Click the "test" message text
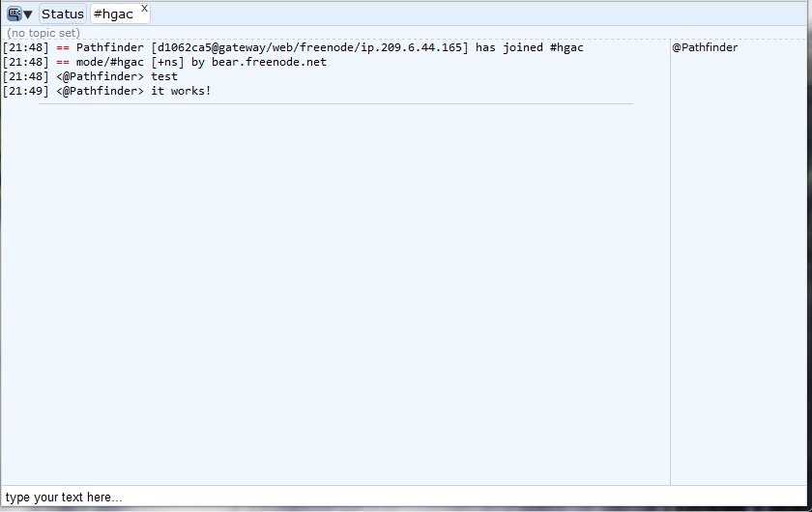Viewport: 812px width, 512px height. 164,76
